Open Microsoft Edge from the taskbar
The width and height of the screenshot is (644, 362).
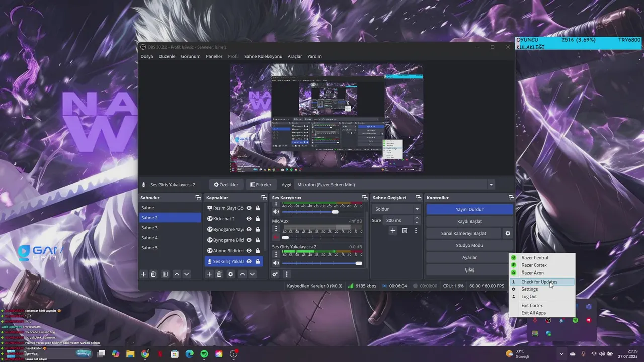click(189, 354)
